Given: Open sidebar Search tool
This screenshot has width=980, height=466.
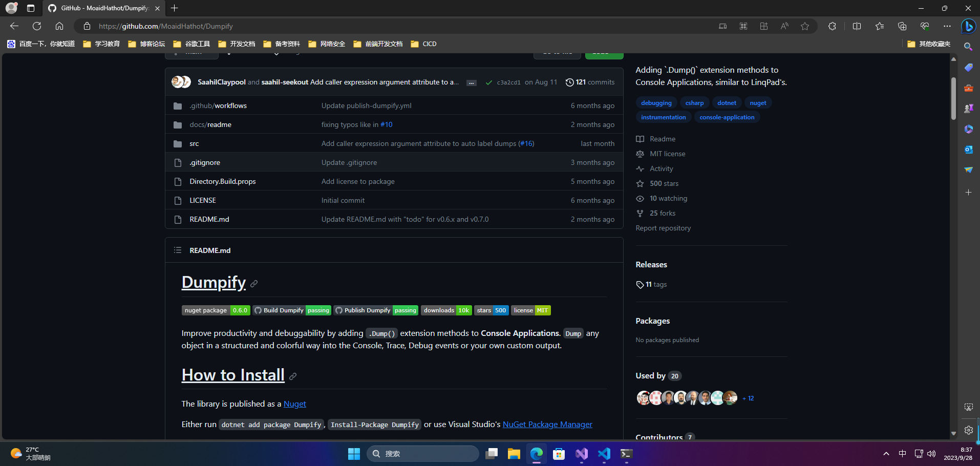Looking at the screenshot, I should click(x=968, y=47).
